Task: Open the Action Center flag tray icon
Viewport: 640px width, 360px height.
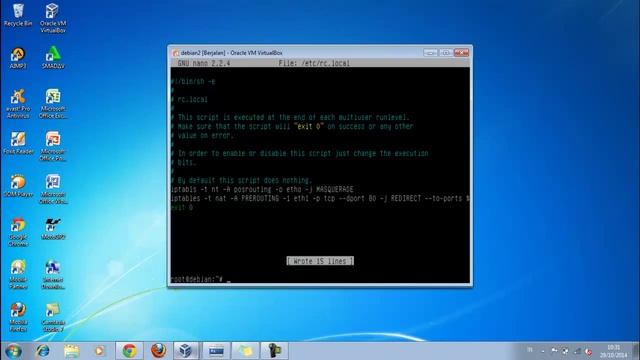Action: point(554,351)
